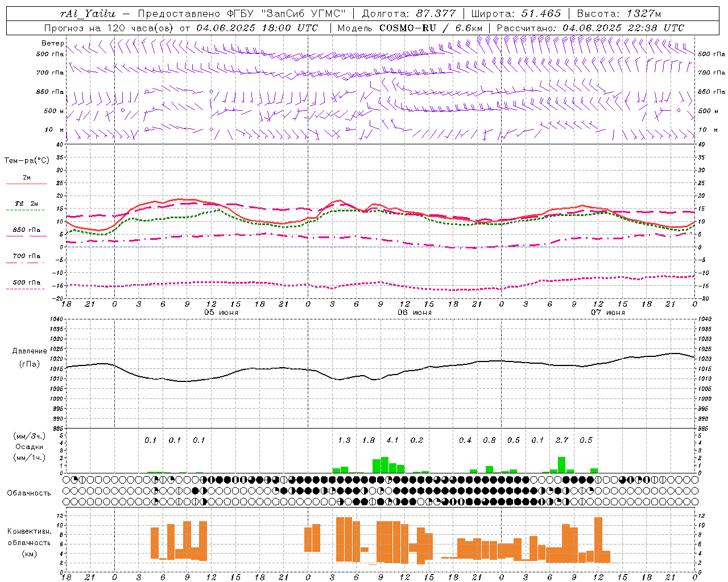
Task: Click '700 гПа' in the temperature legend
Action: (27, 256)
